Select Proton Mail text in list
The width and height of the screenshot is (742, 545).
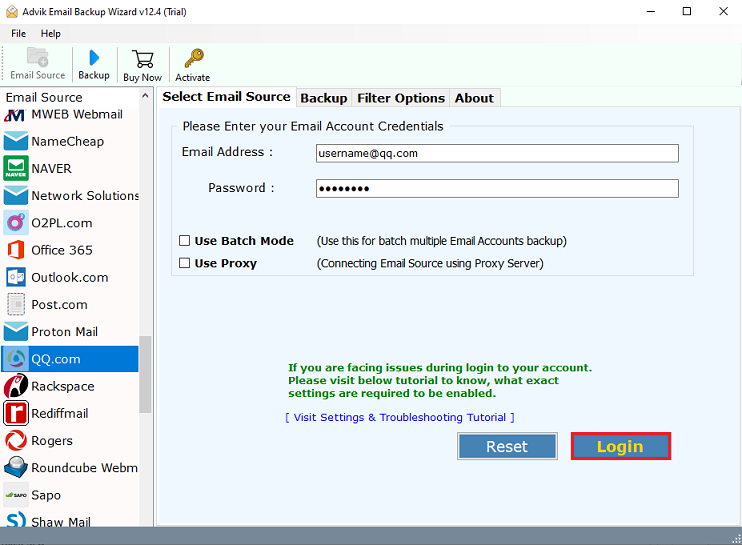point(64,332)
